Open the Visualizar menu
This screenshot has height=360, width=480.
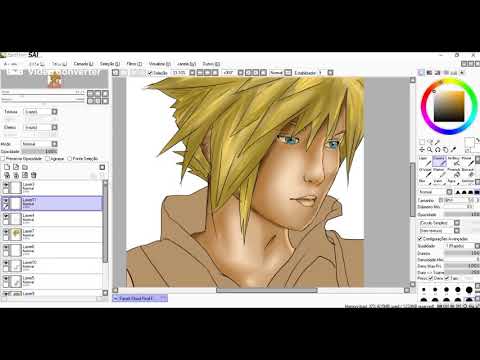pyautogui.click(x=159, y=64)
